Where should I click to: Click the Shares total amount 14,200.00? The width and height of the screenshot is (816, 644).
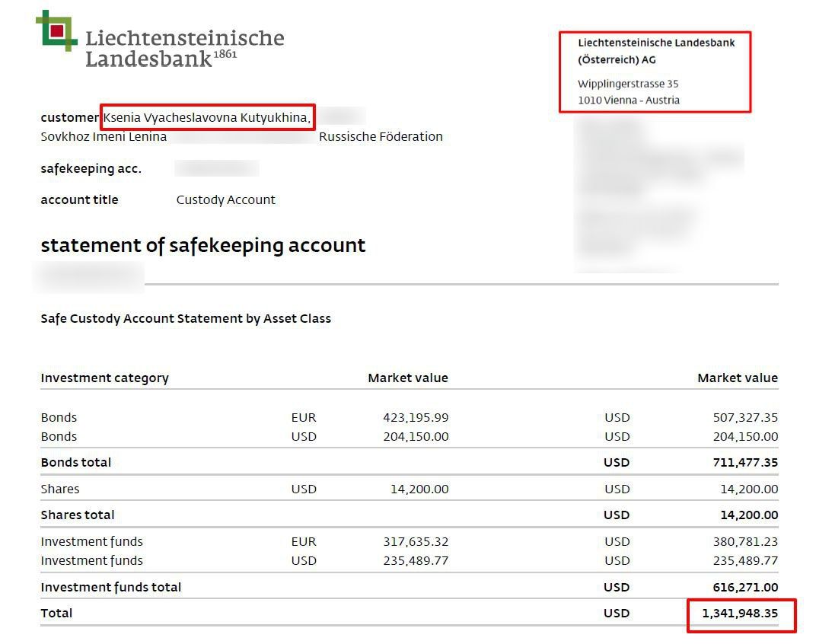(x=749, y=515)
